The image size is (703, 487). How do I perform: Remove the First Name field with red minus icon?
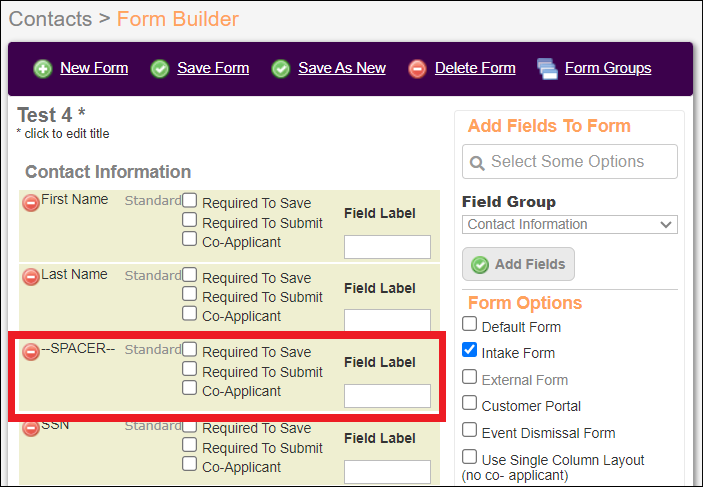[x=31, y=203]
